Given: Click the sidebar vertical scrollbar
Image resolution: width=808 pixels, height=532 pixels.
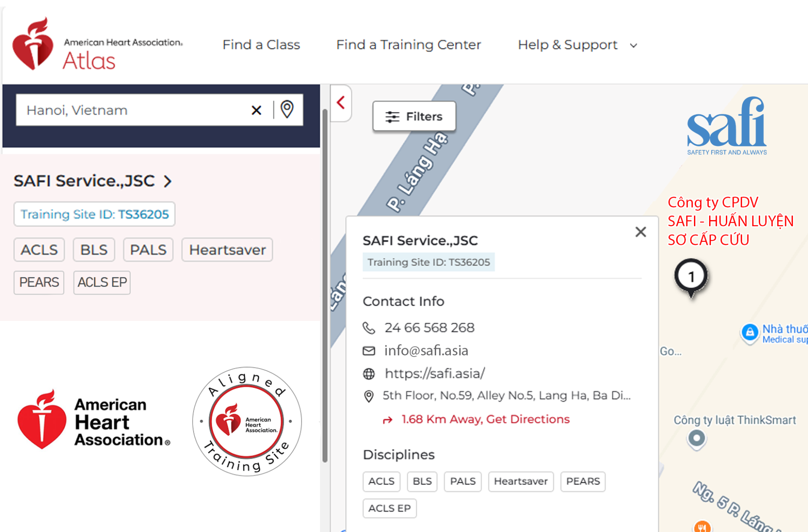Looking at the screenshot, I should click(x=325, y=286).
